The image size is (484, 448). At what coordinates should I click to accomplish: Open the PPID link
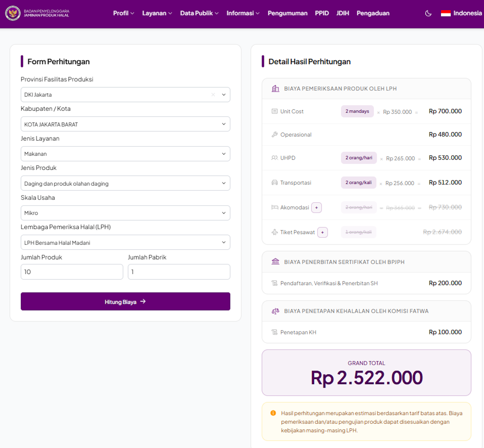tap(322, 13)
